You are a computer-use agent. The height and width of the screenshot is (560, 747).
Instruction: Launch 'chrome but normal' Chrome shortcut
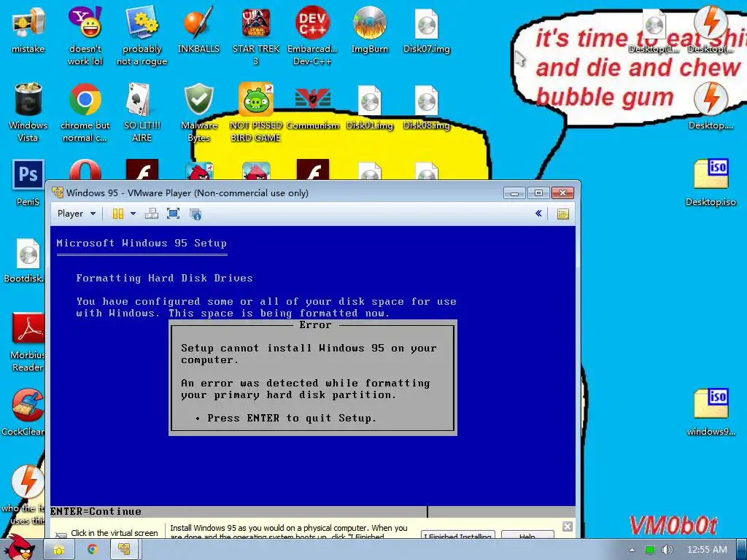pyautogui.click(x=85, y=112)
